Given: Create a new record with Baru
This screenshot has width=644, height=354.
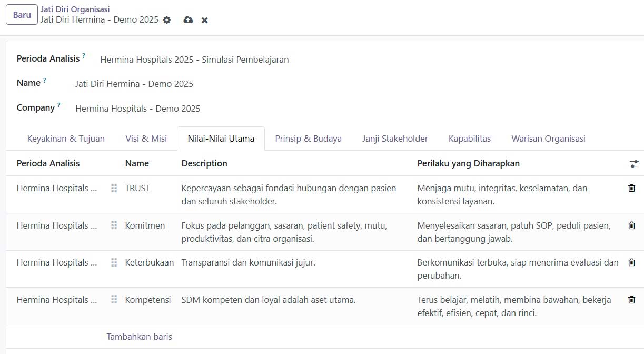Looking at the screenshot, I should click(x=22, y=15).
